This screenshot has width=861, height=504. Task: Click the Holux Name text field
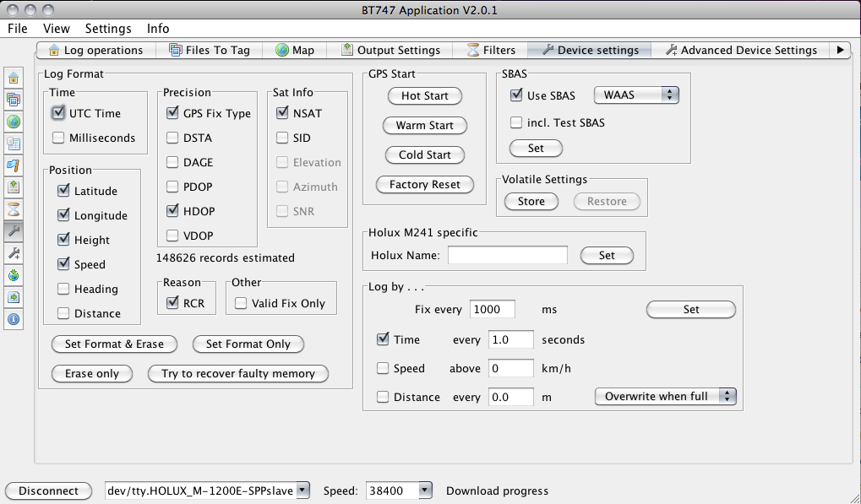[507, 255]
